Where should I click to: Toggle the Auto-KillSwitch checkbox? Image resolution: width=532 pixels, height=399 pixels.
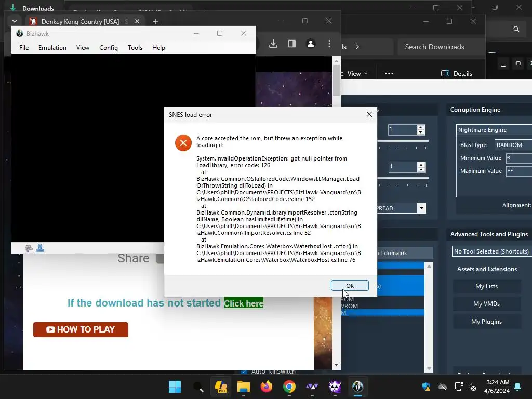coord(244,371)
